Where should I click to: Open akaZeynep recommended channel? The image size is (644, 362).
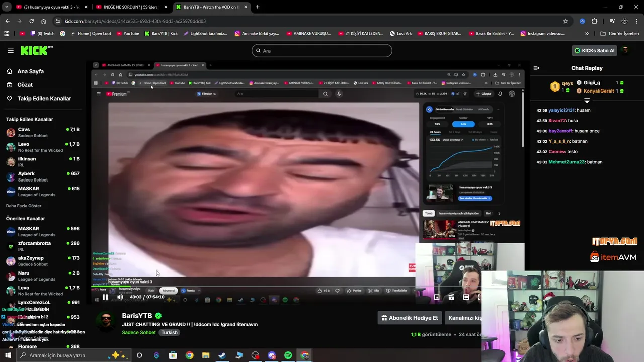pyautogui.click(x=43, y=261)
